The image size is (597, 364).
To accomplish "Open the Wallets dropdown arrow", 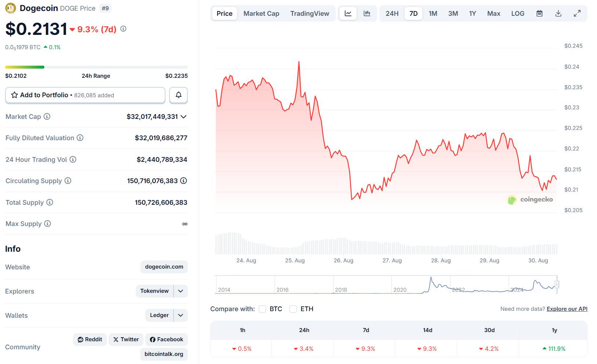I will click(x=181, y=315).
